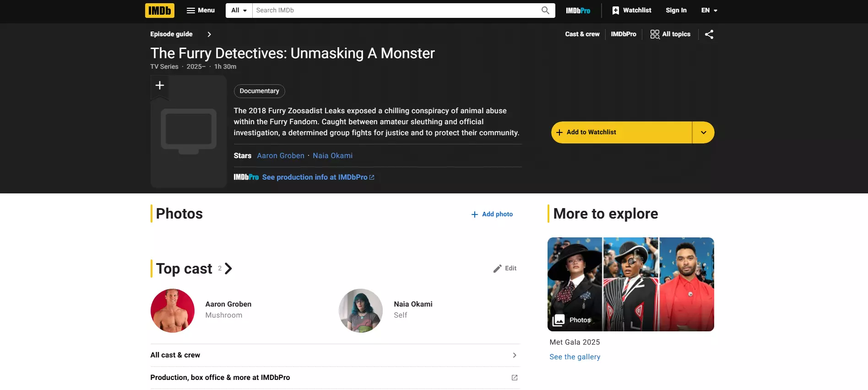Open IMDbPro link beside Cast & crew
Screen dimensions: 868x390
pos(624,34)
